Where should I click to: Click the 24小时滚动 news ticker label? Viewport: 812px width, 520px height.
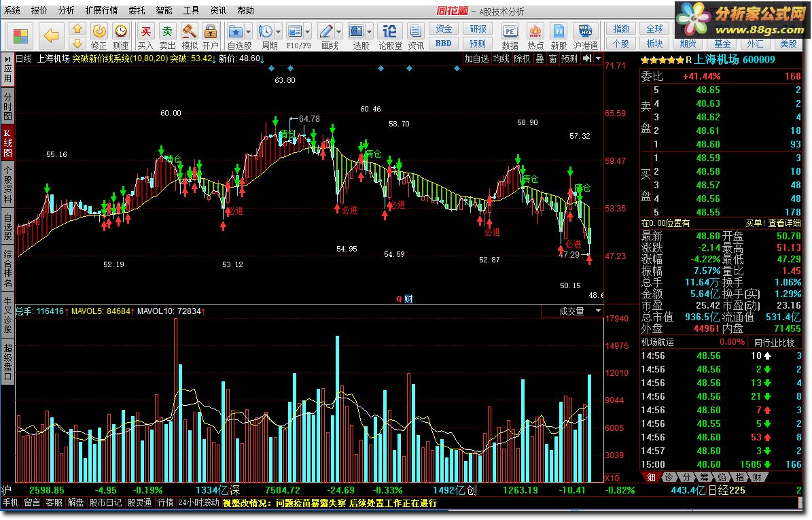pyautogui.click(x=198, y=502)
